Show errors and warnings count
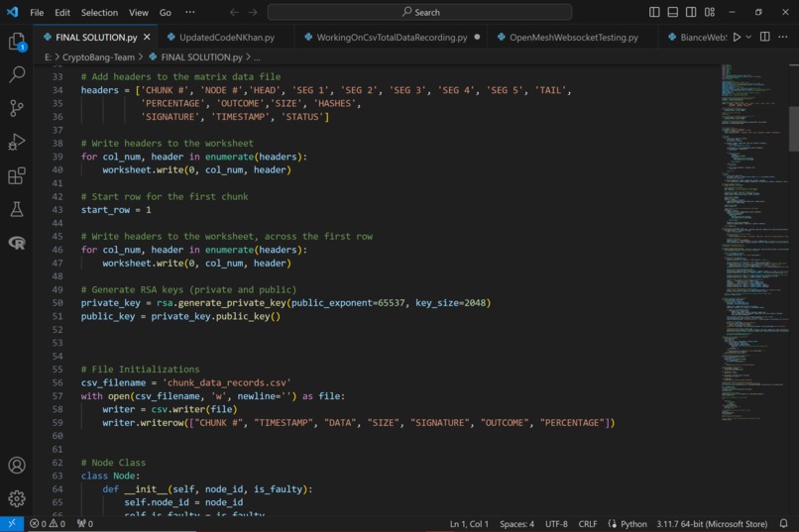This screenshot has height=532, width=799. [x=48, y=523]
